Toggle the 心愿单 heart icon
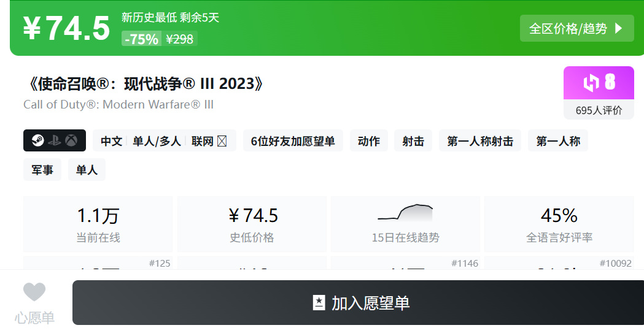Screen dimensions: 644x336 [x=34, y=292]
